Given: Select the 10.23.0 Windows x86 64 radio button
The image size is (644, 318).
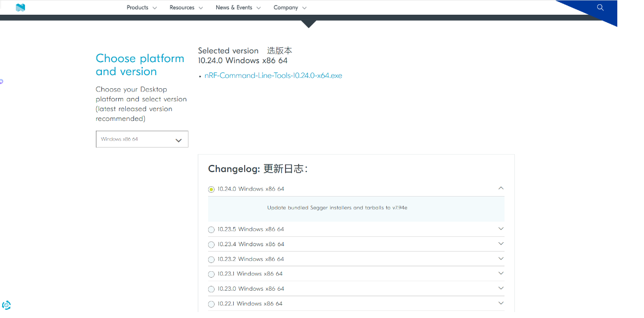Looking at the screenshot, I should point(211,289).
